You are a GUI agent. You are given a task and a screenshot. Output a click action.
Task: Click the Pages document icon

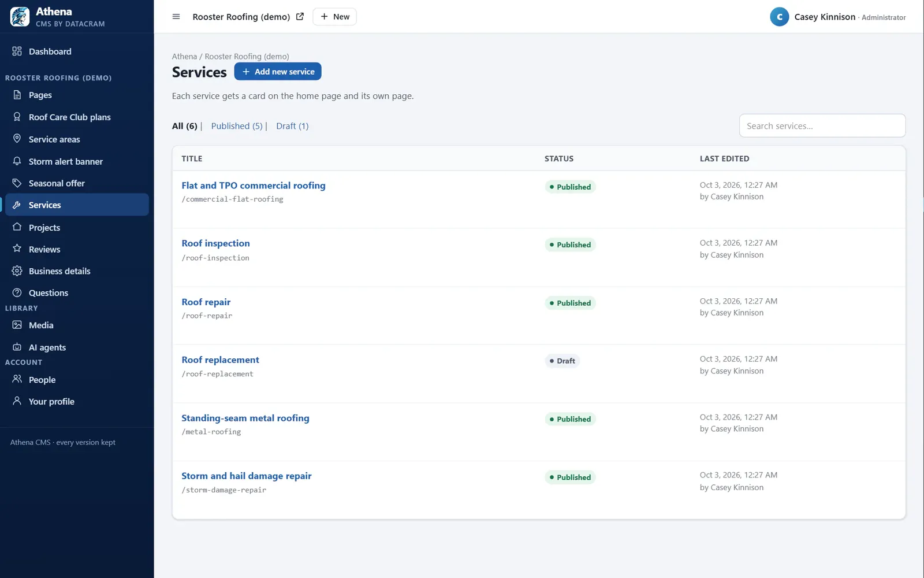pos(17,95)
